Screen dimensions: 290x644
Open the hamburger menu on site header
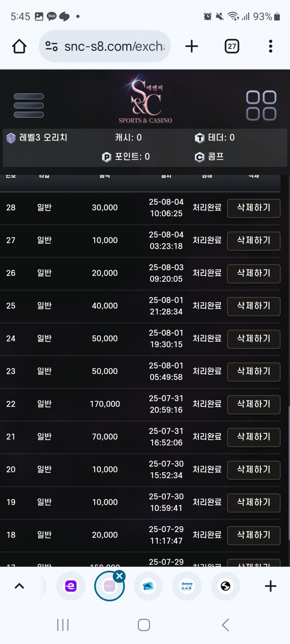29,105
